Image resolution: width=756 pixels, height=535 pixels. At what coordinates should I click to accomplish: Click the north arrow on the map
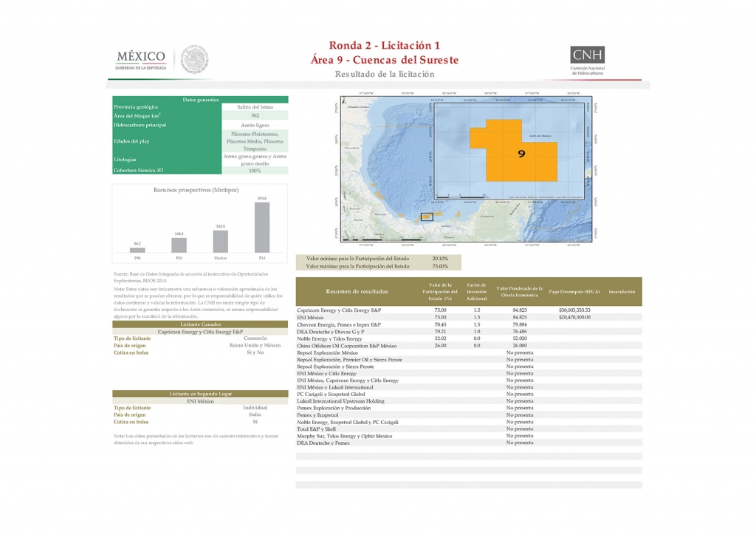344,100
